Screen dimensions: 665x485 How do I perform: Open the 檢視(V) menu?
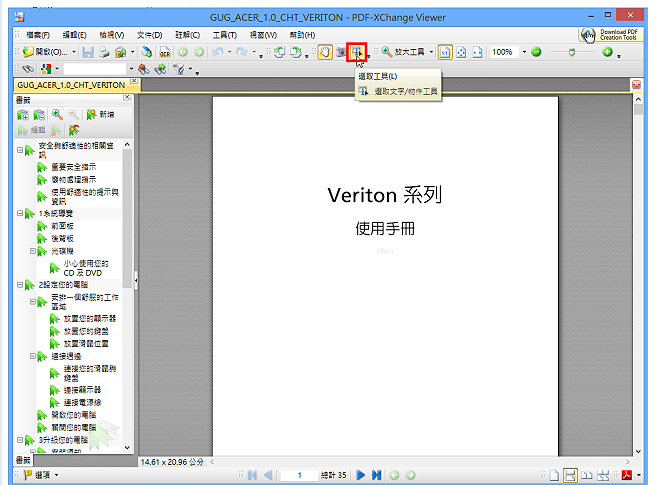click(112, 35)
